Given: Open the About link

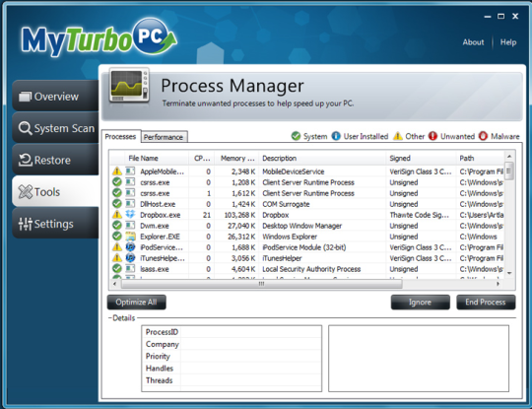Looking at the screenshot, I should [x=473, y=42].
